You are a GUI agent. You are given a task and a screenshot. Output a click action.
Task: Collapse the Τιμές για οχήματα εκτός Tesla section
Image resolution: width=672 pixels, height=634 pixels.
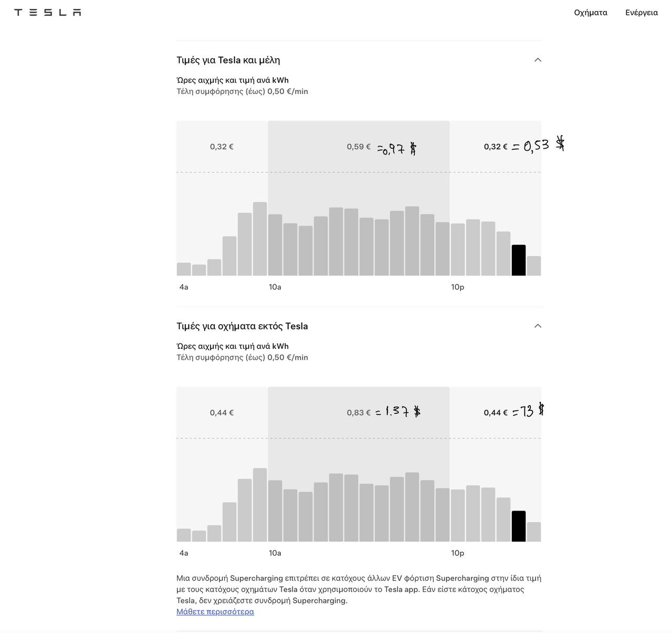click(x=538, y=326)
